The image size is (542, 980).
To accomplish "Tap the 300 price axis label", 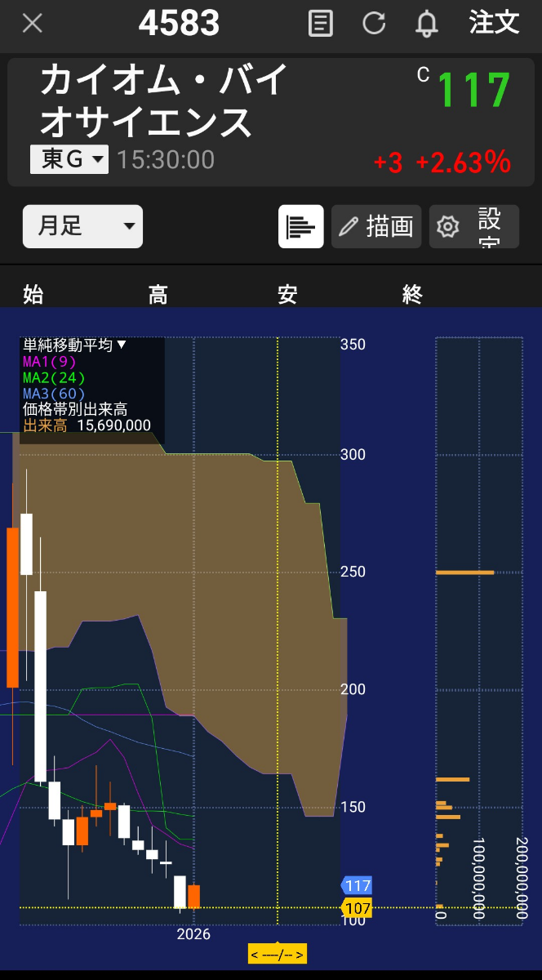I will 353,455.
